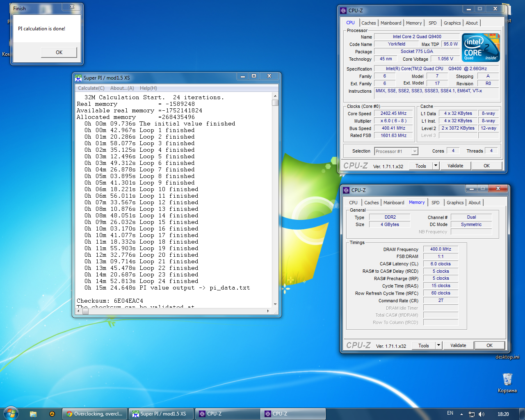Open Help(H) menu in Super PI
Image resolution: width=525 pixels, height=420 pixels.
coord(148,88)
